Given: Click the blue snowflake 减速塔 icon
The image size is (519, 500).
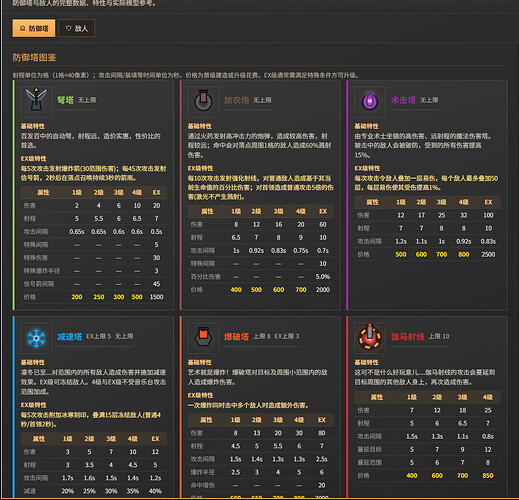Looking at the screenshot, I should coord(36,338).
